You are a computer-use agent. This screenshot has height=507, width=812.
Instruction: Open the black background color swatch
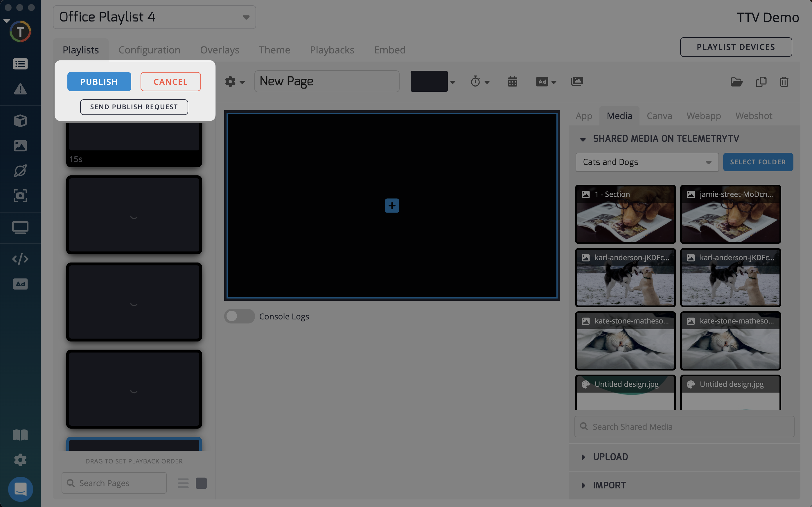click(x=429, y=82)
